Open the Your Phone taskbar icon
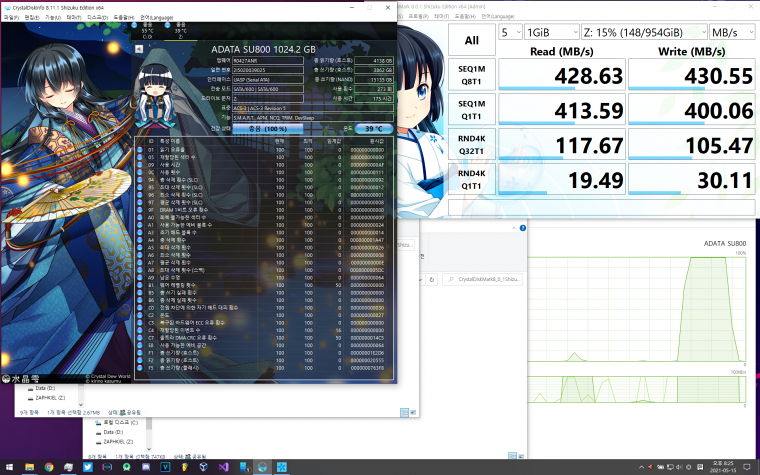The height and width of the screenshot is (475, 760). click(244, 467)
